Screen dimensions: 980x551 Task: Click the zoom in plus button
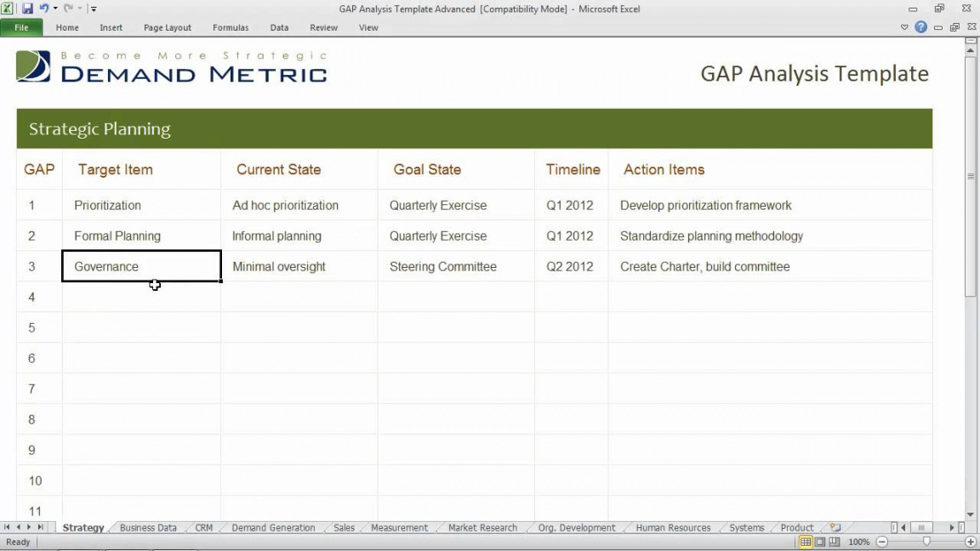[x=971, y=542]
